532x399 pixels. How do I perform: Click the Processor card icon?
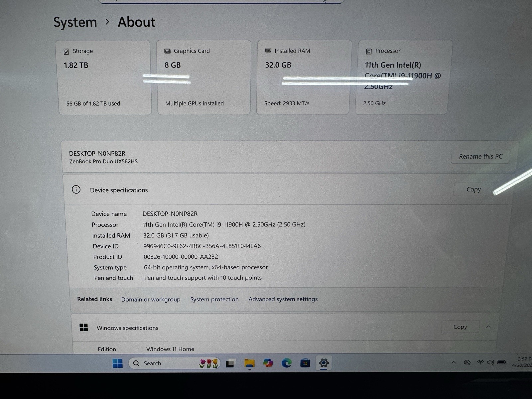pos(369,51)
